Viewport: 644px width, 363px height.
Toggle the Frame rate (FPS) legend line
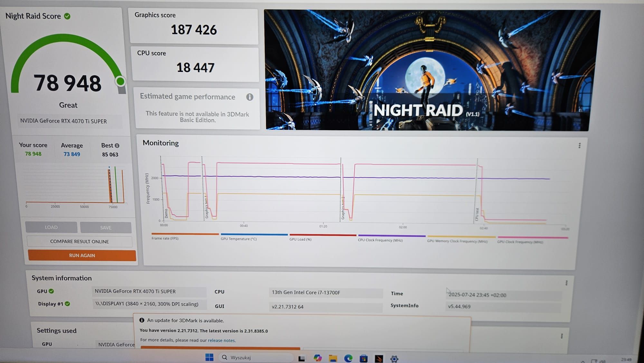pyautogui.click(x=185, y=236)
